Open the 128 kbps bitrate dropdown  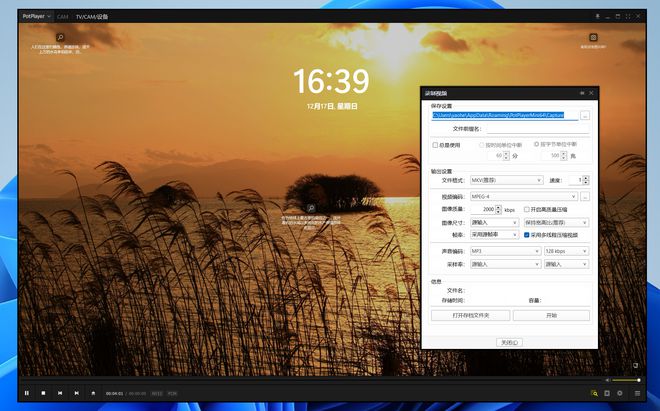[x=567, y=251]
